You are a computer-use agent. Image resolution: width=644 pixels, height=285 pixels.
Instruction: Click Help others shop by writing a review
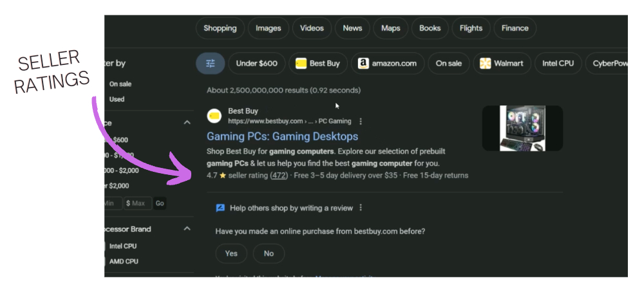click(291, 208)
